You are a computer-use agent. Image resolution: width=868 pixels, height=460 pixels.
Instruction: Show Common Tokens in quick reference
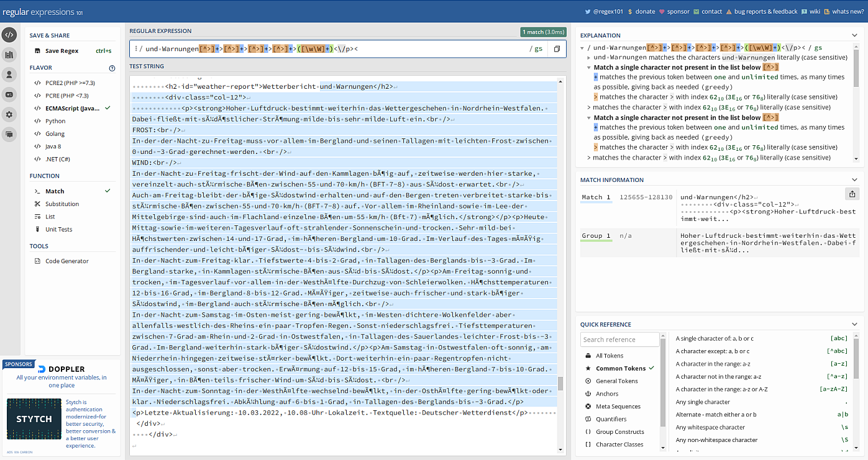pos(620,368)
